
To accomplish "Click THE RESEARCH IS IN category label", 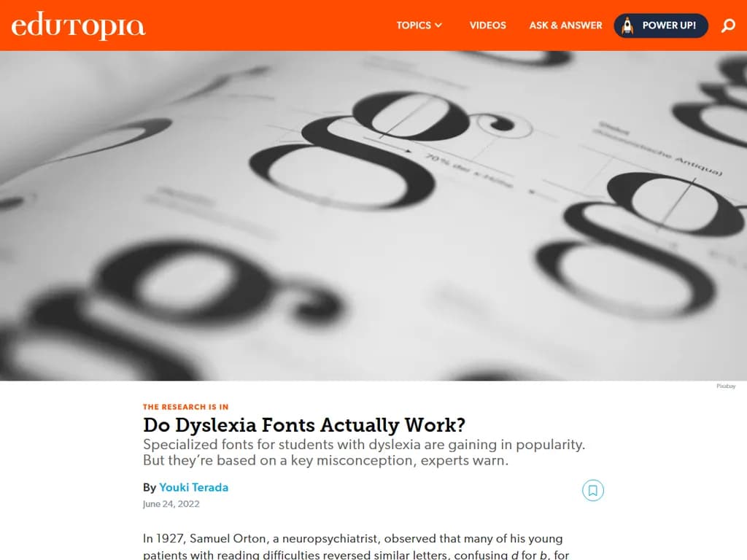I will click(186, 407).
